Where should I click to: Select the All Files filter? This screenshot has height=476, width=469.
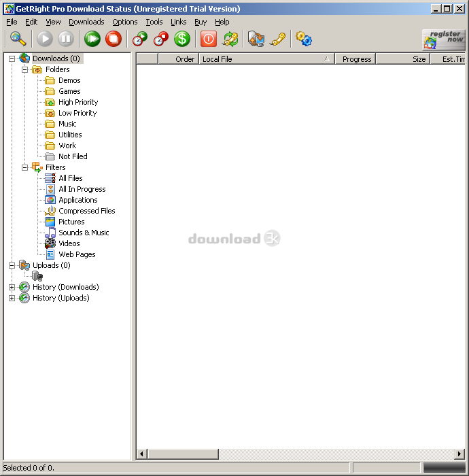(71, 178)
